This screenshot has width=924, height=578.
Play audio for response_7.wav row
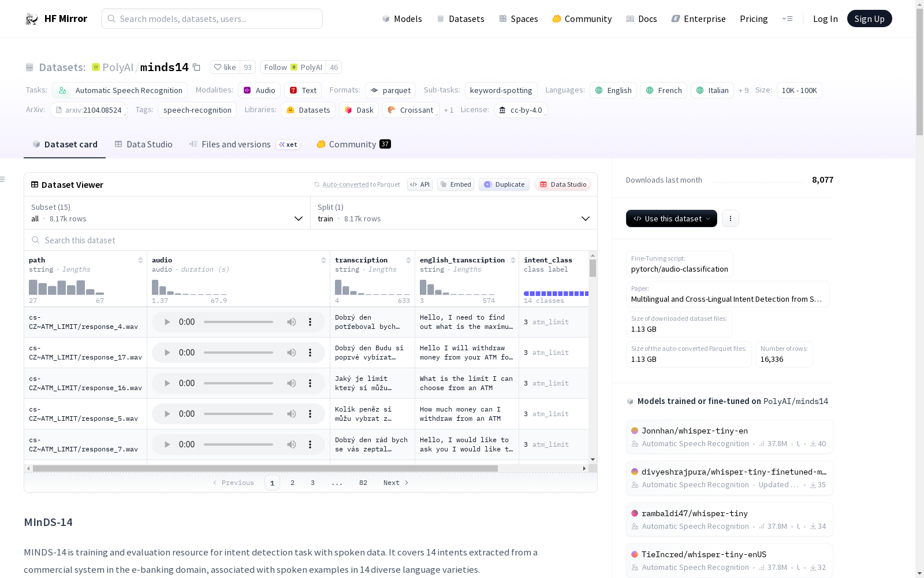[167, 444]
